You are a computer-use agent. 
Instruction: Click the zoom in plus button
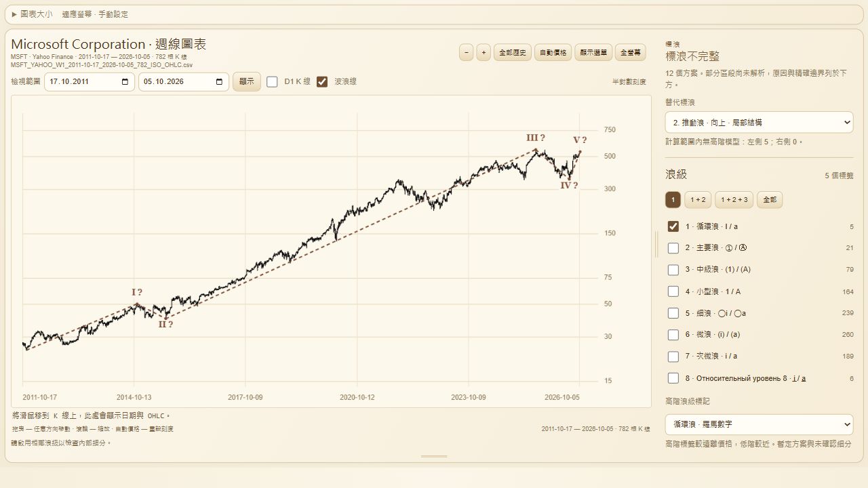484,53
